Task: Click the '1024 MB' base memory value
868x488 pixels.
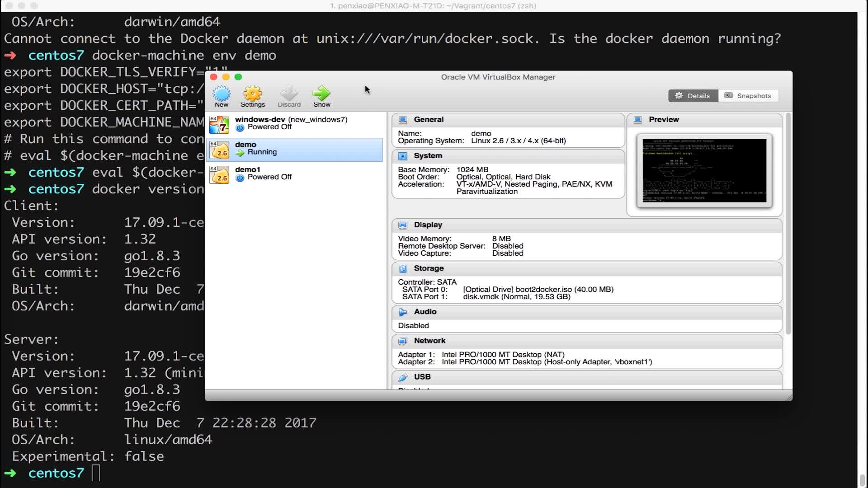Action: coord(472,169)
